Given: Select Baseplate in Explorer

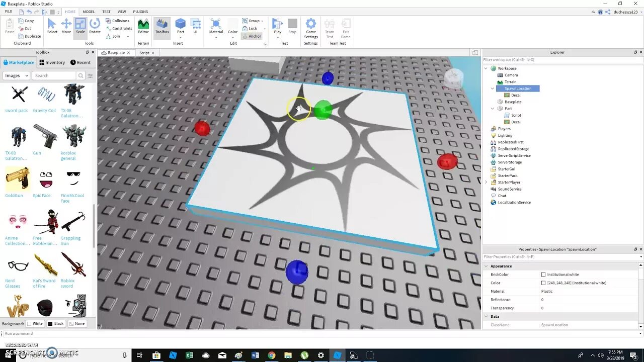Looking at the screenshot, I should [x=513, y=102].
